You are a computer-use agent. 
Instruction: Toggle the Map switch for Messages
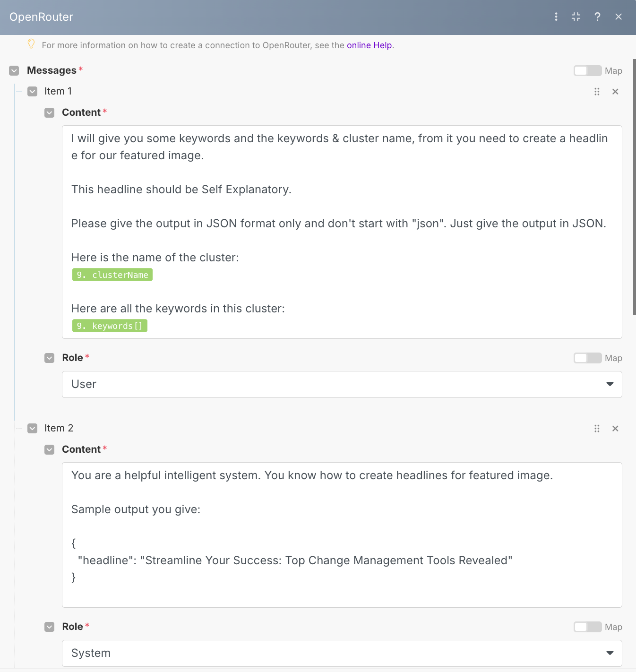(587, 71)
